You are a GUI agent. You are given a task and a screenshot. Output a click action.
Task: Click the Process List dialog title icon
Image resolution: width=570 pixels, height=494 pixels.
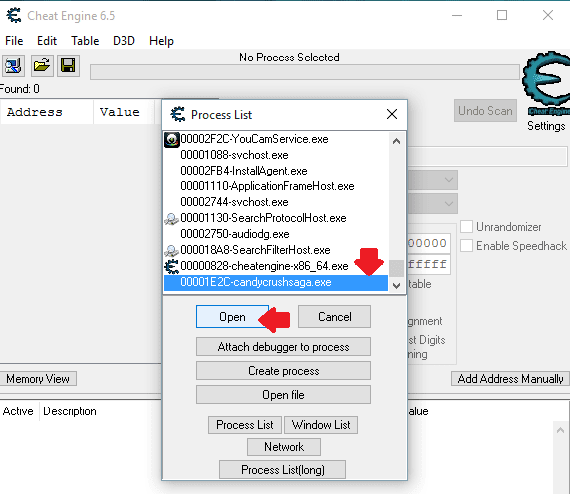[178, 115]
